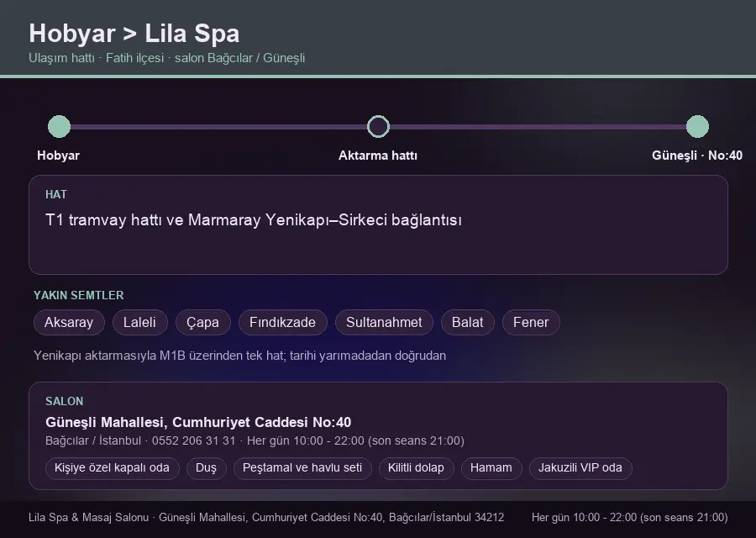
Task: Click the Aktarma hattı label
Action: [x=378, y=156]
